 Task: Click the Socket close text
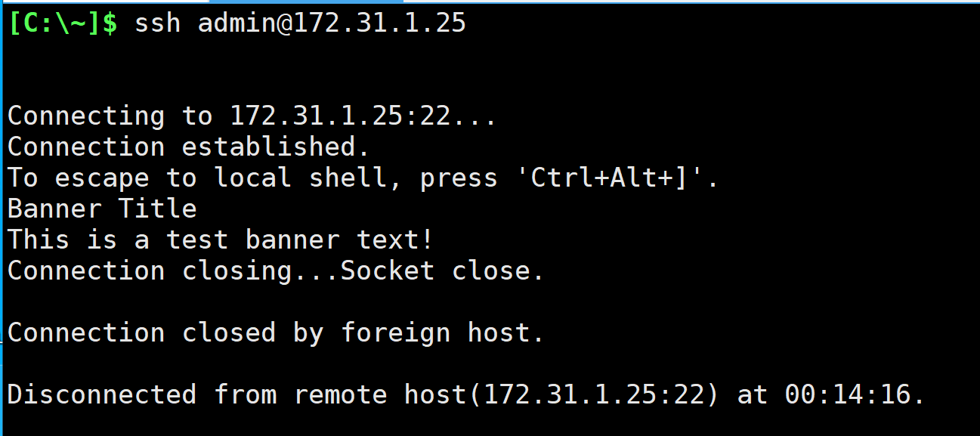coord(443,271)
